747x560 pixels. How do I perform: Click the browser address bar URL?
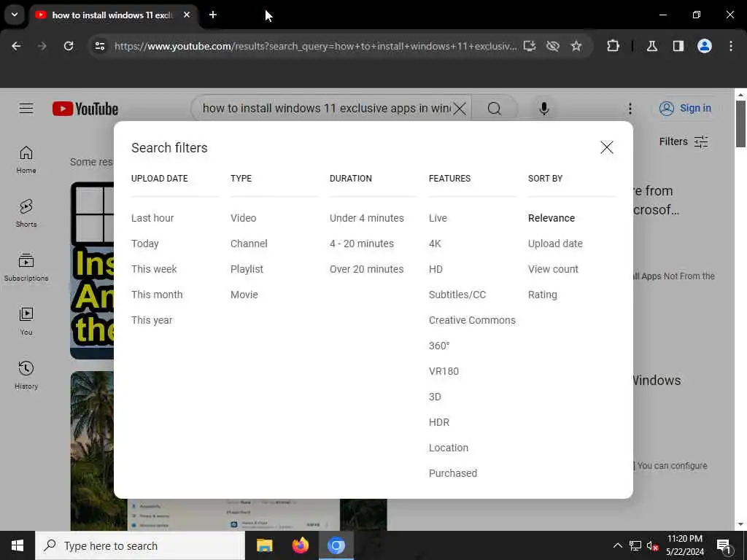tap(315, 46)
